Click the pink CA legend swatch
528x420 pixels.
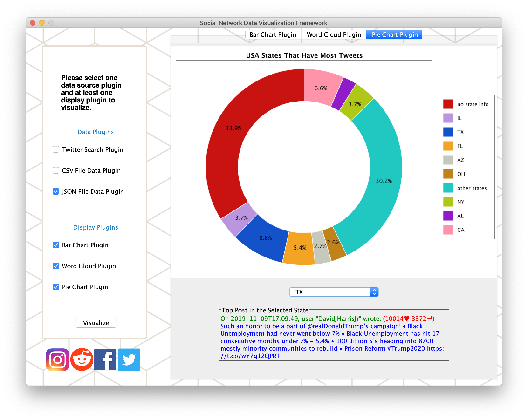click(448, 230)
